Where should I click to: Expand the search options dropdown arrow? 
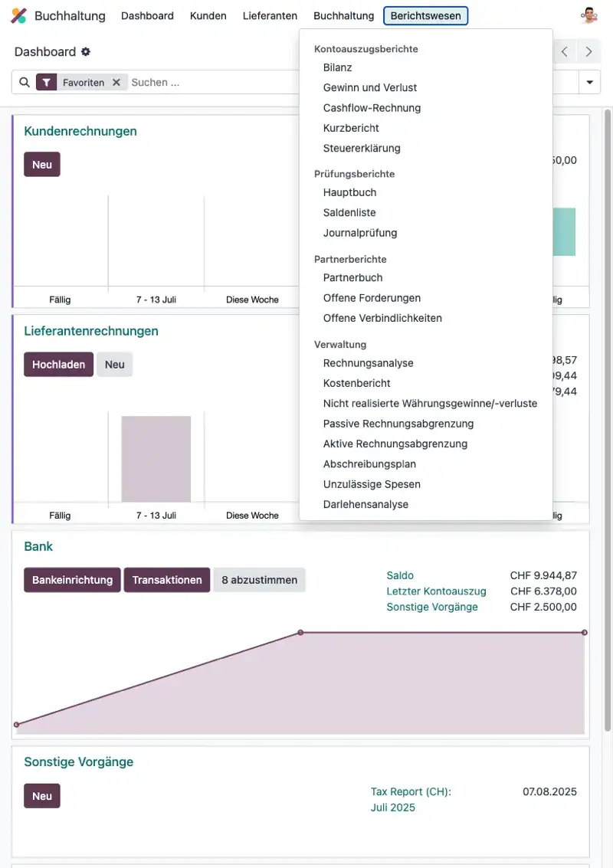pyautogui.click(x=590, y=81)
